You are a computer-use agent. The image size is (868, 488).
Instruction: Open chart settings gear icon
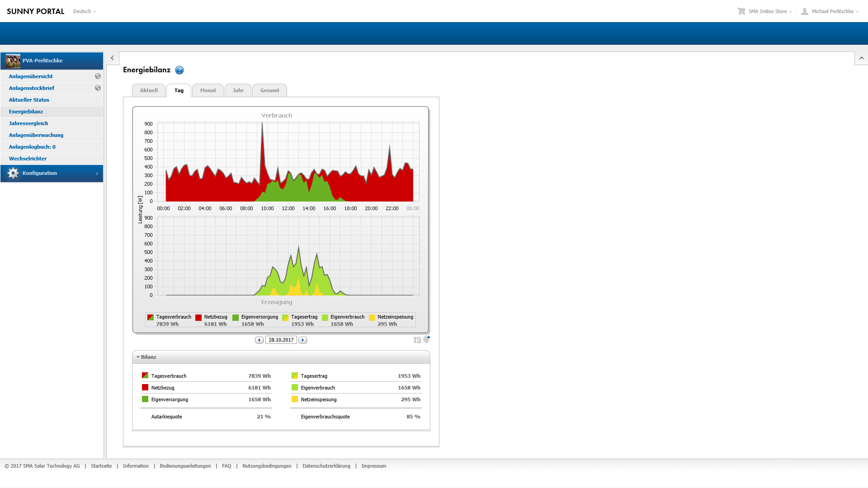(426, 339)
